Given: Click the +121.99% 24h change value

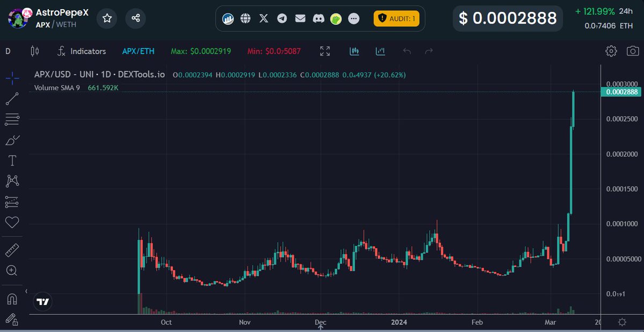Looking at the screenshot, I should click(x=594, y=11).
